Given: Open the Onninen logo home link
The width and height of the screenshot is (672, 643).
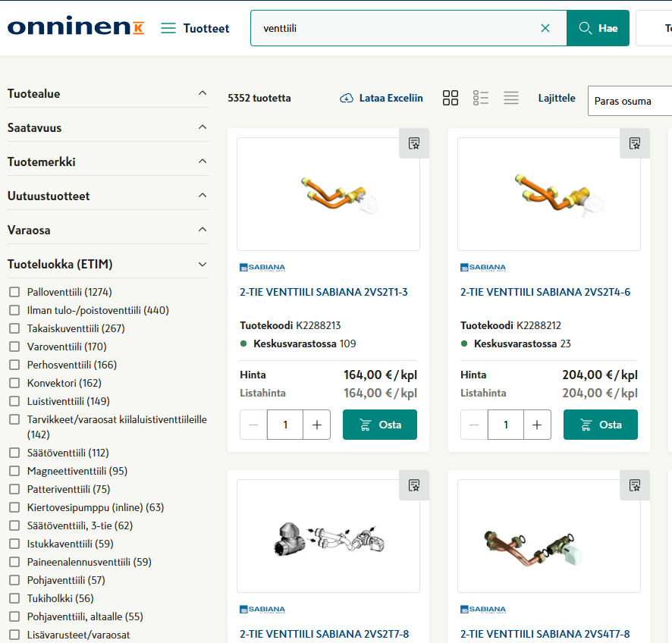Looking at the screenshot, I should coord(76,26).
